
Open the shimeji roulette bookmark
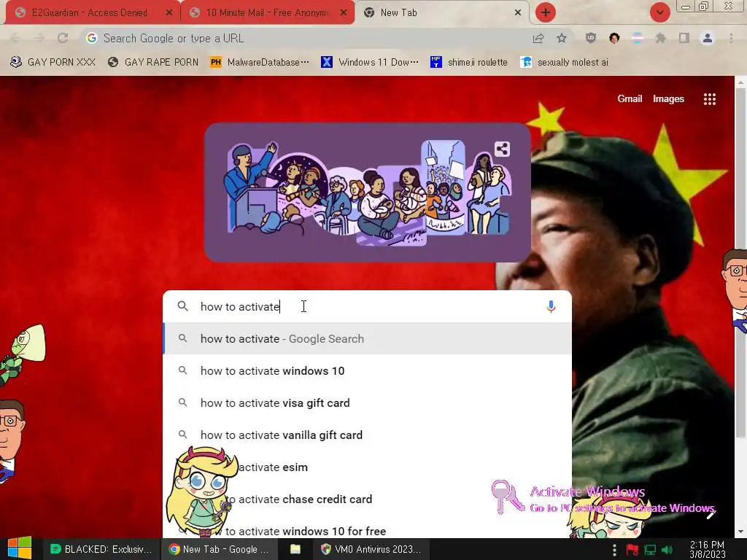(469, 62)
